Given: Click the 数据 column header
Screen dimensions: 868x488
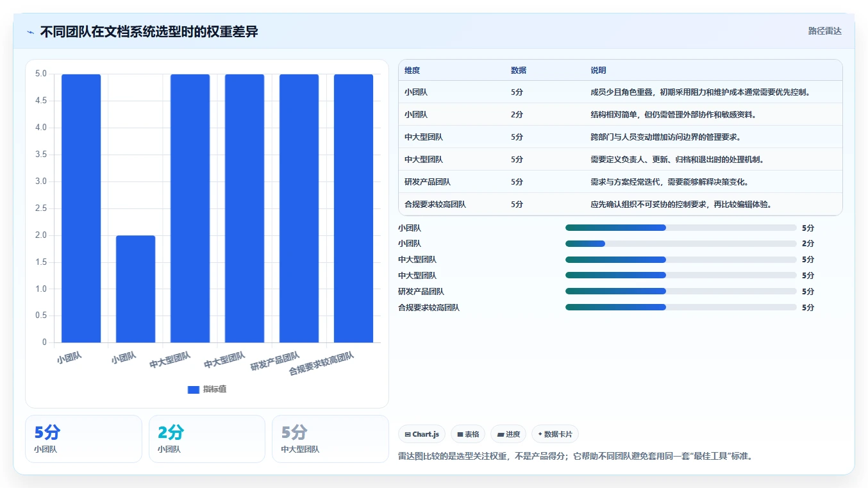Looking at the screenshot, I should [x=519, y=71].
